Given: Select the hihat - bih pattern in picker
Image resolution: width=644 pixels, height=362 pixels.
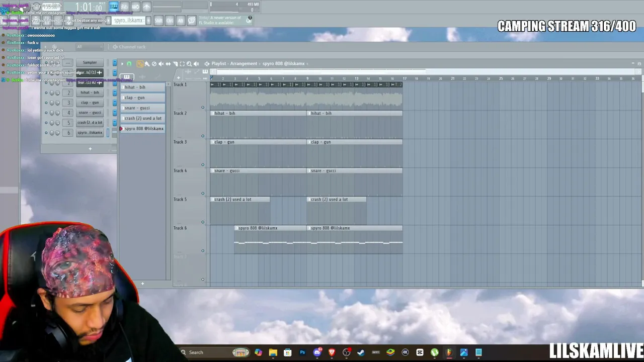Looking at the screenshot, I should (143, 87).
